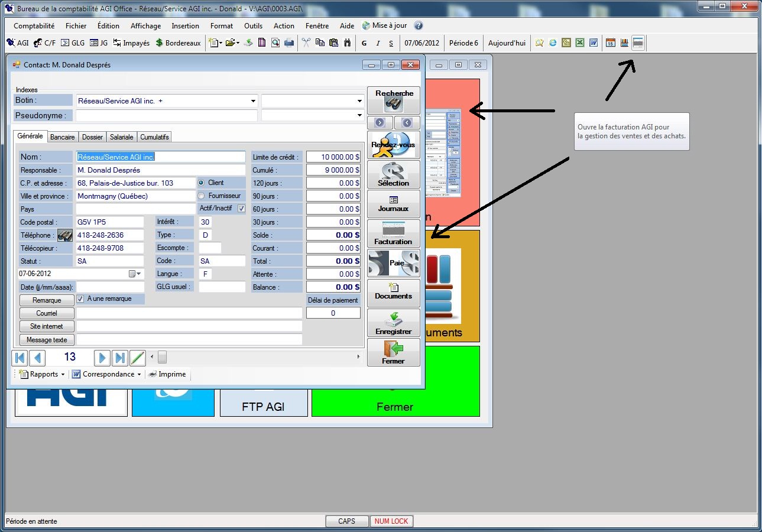This screenshot has width=762, height=532.
Task: Toggle the A une remarque checkbox
Action: click(x=80, y=299)
